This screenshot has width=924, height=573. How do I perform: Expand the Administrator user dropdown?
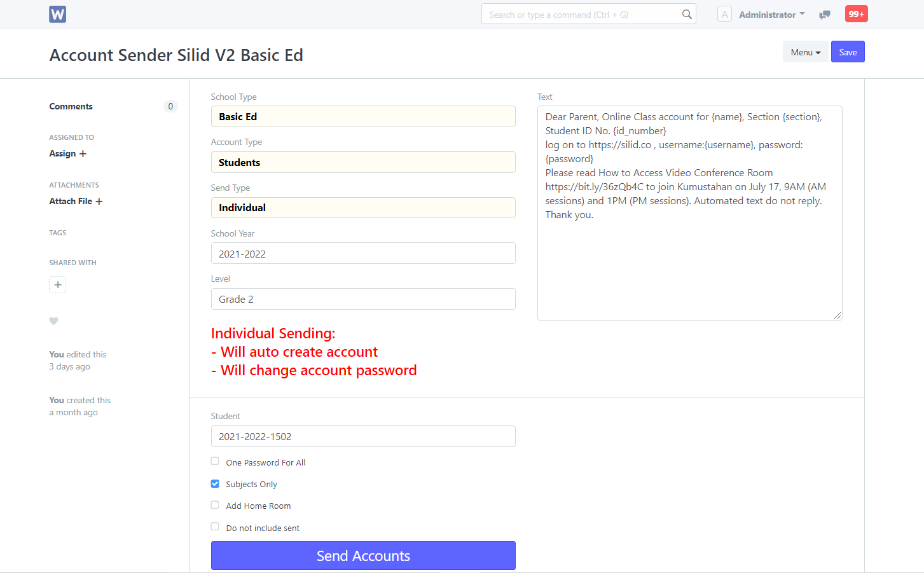tap(772, 15)
